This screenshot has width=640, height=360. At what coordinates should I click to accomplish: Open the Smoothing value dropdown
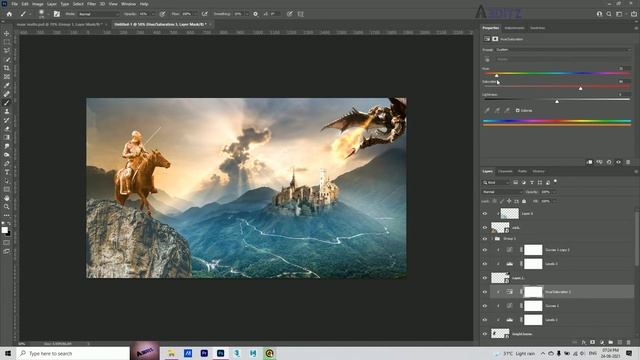click(x=247, y=14)
